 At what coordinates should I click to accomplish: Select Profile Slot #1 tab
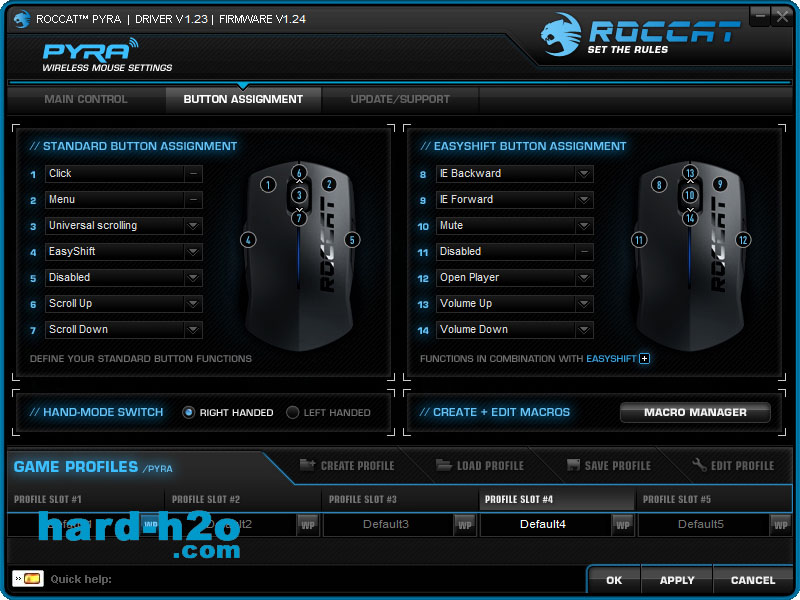pos(86,499)
